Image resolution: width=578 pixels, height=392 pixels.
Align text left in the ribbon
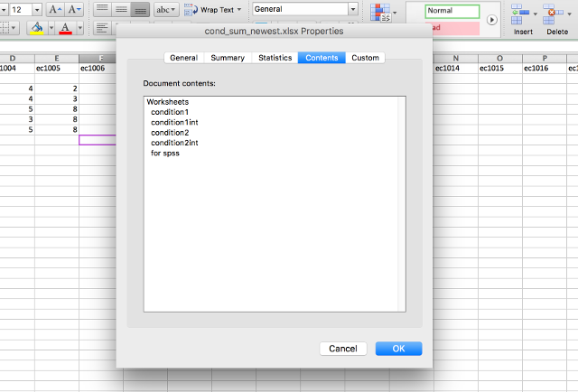click(x=102, y=28)
